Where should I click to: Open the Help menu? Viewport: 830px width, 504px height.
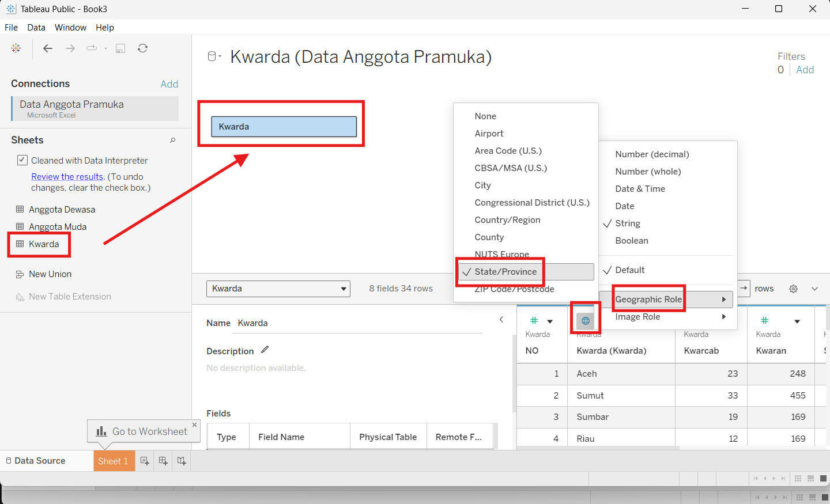tap(105, 27)
